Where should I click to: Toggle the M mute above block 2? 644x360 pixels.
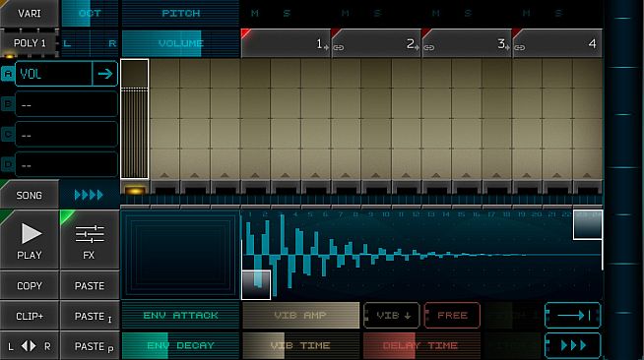tap(346, 13)
